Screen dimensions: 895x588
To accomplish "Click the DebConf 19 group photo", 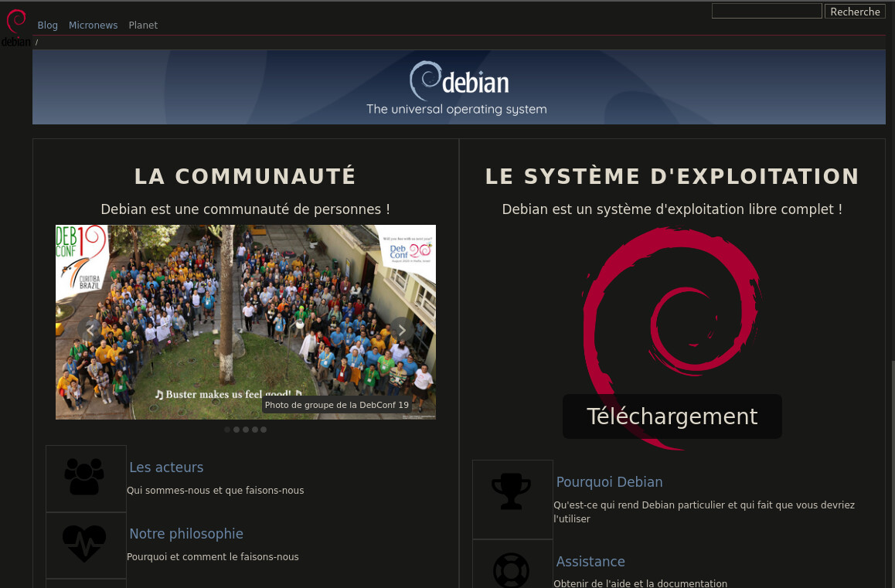I will 246,322.
